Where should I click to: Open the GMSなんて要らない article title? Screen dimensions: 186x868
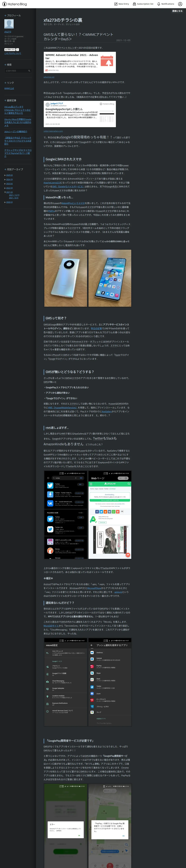point(78,37)
